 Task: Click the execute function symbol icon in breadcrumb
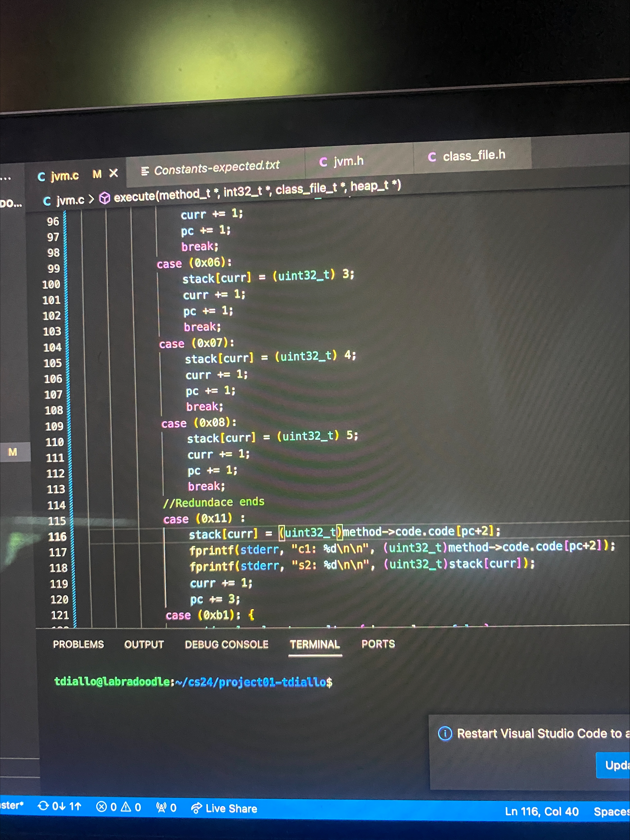pyautogui.click(x=105, y=198)
